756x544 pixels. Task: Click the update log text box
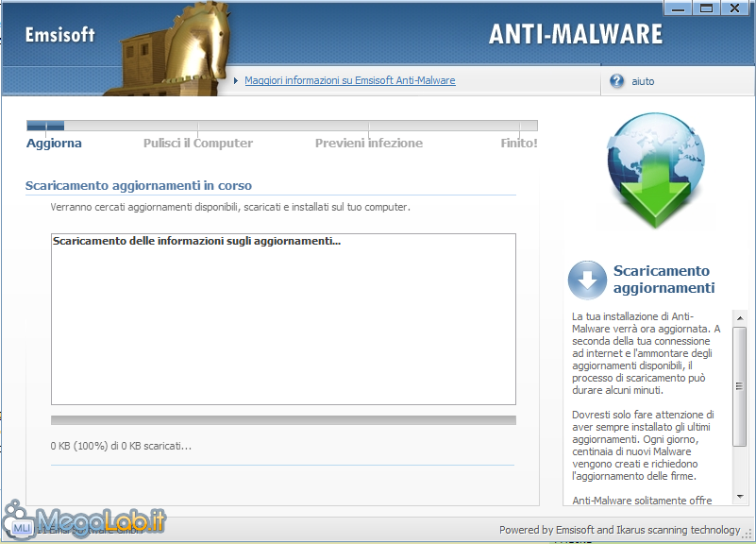283,319
